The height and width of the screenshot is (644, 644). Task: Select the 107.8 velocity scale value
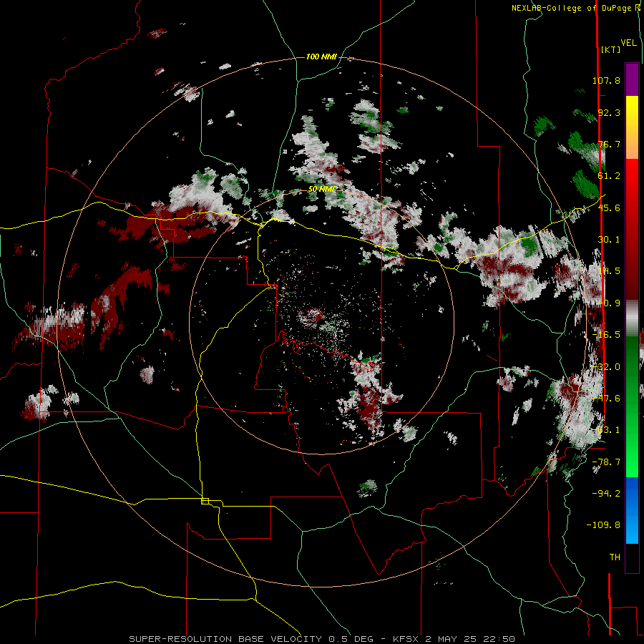(x=606, y=80)
